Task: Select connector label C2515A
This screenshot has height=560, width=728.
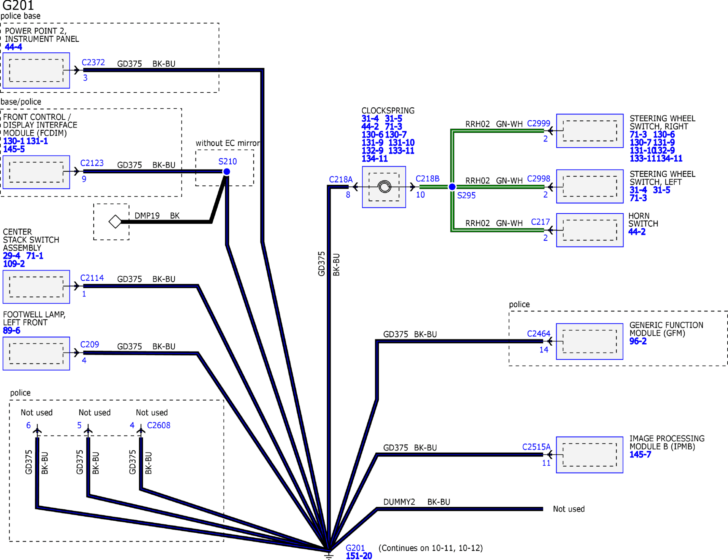Action: [536, 447]
